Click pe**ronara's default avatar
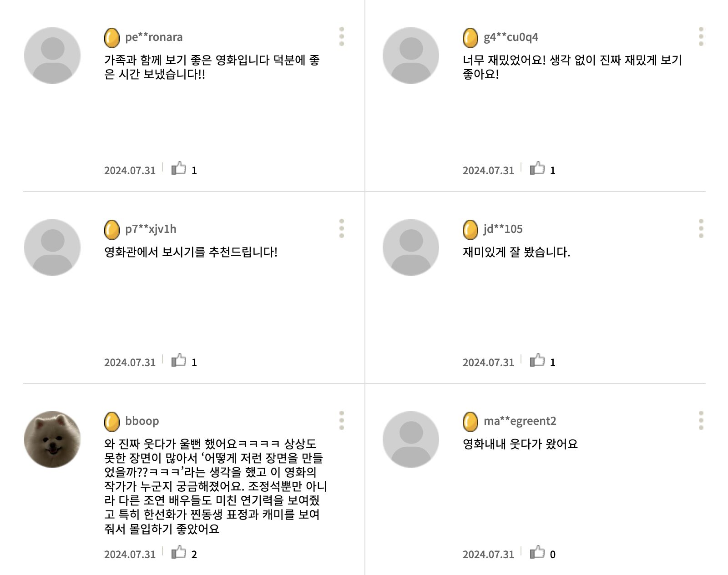The width and height of the screenshot is (728, 575). point(52,55)
